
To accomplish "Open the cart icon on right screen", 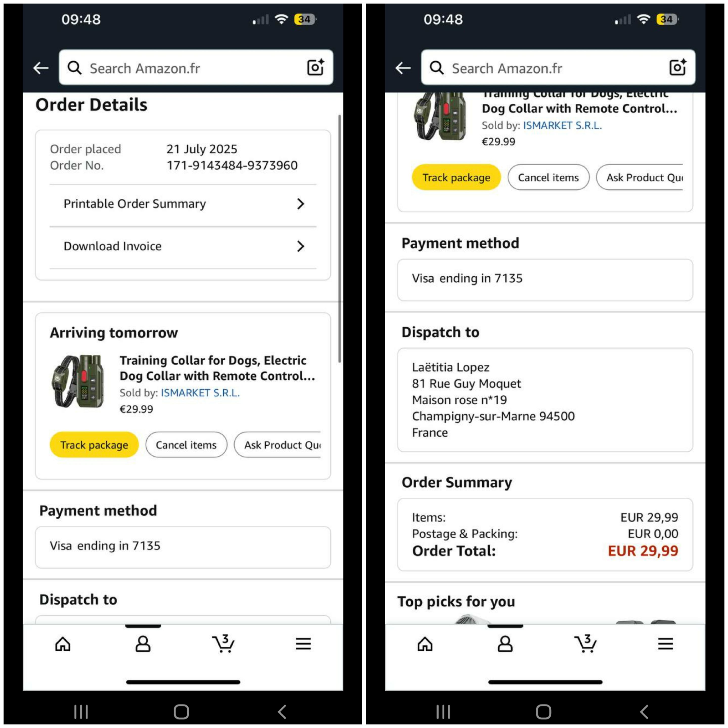I will coord(585,643).
